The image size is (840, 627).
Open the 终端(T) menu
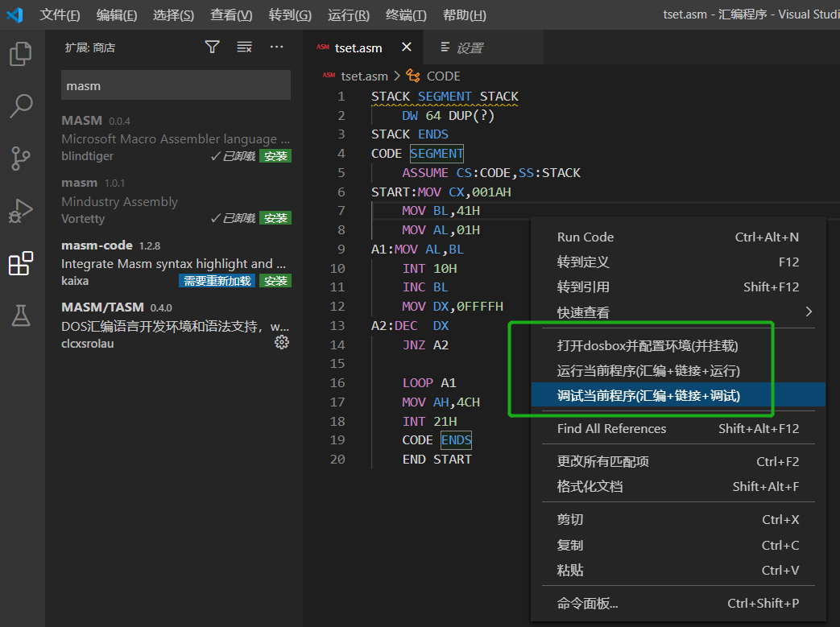[x=406, y=15]
